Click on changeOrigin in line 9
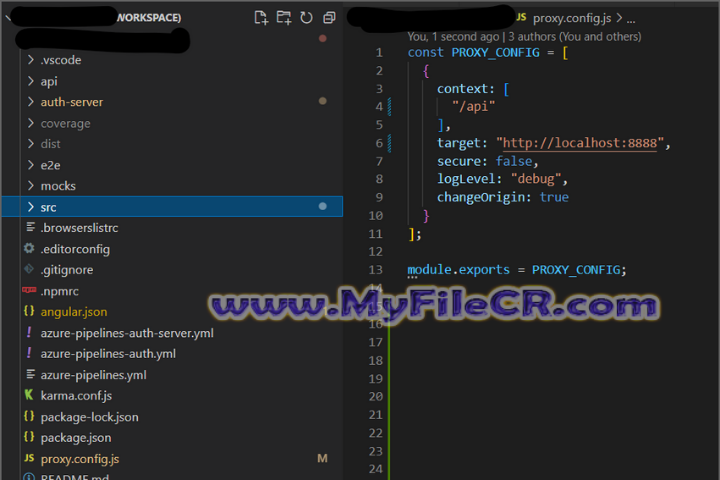Viewport: 720px width, 480px height. [480, 198]
